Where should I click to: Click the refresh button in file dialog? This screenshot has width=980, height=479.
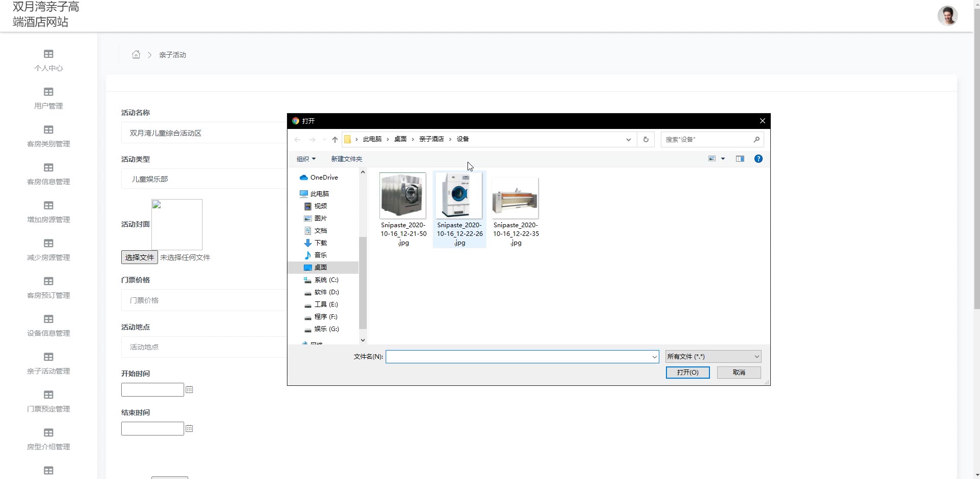[x=646, y=140]
